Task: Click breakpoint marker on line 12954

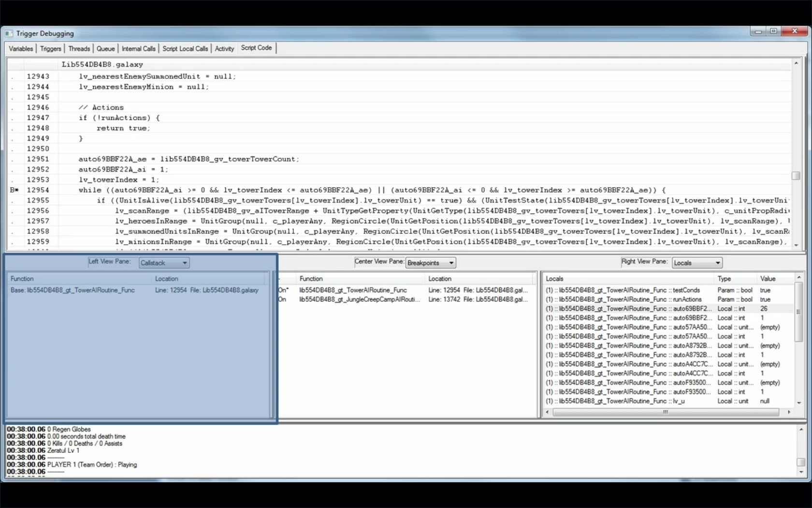Action: (x=14, y=190)
